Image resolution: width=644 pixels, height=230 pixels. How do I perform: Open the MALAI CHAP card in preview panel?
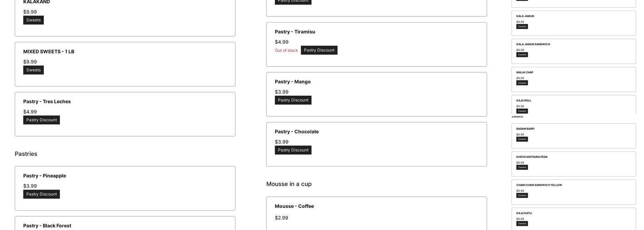573,79
